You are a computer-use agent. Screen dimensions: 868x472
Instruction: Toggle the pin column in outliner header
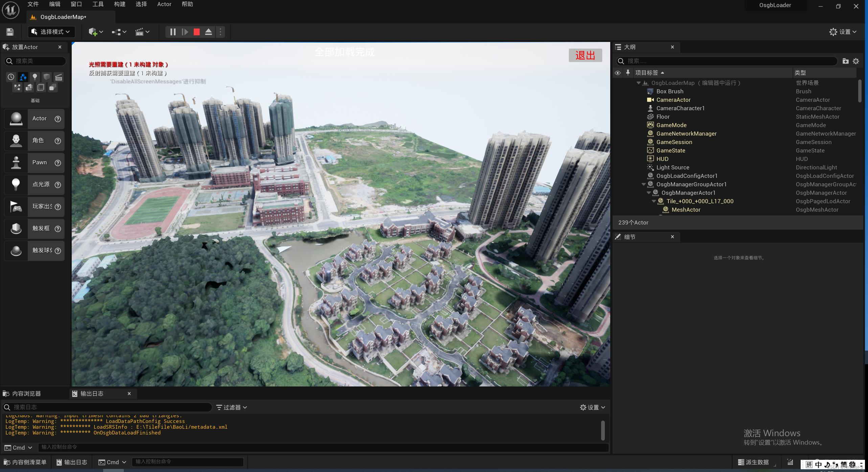coord(628,72)
